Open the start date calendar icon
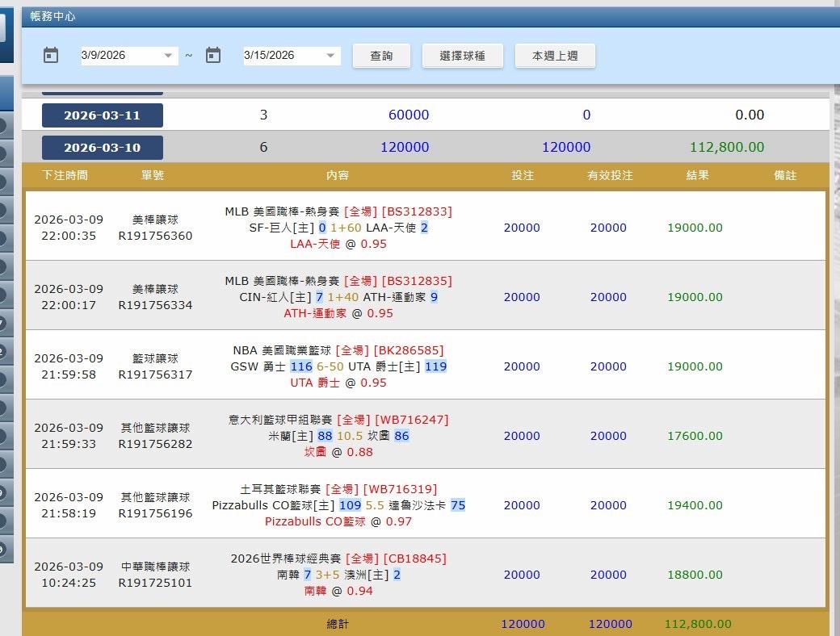 point(51,55)
